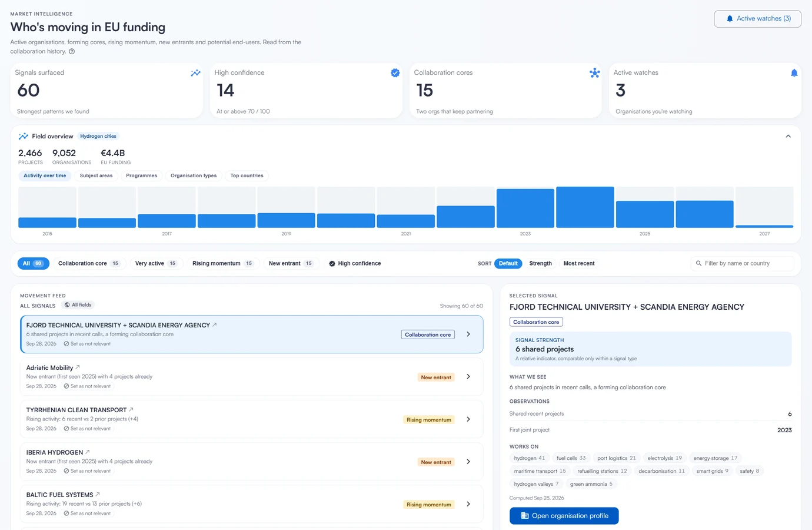Click Open organisation profile button
Viewport: 812px width, 530px height.
pyautogui.click(x=564, y=515)
